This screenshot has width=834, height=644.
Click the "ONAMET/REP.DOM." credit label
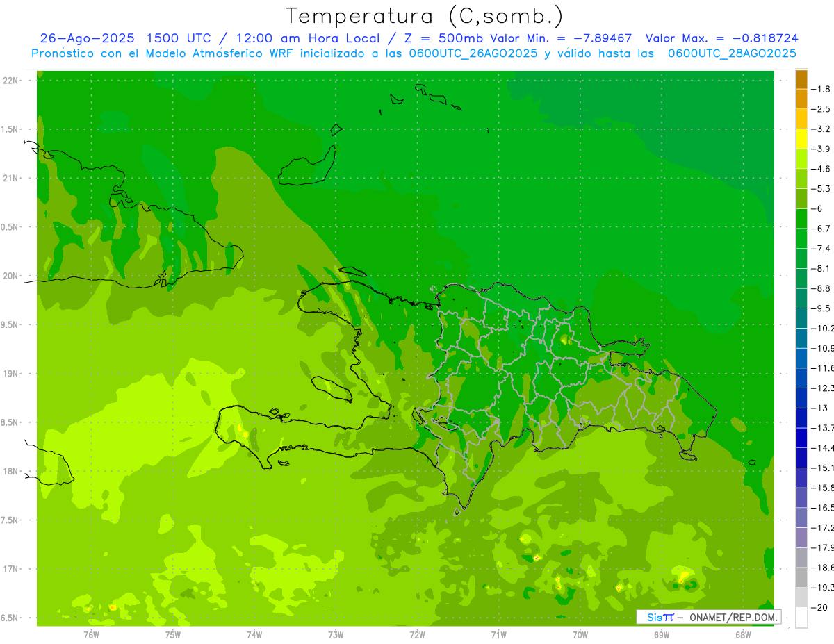coord(734,617)
